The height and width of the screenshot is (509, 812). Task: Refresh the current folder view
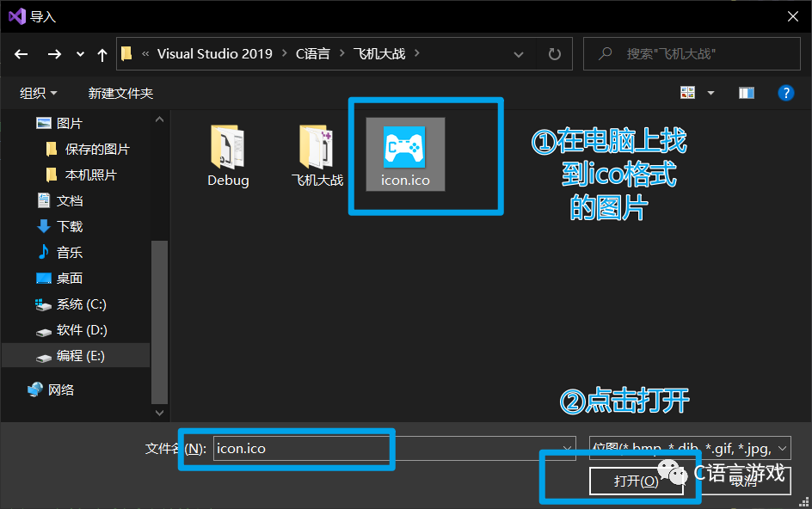(554, 54)
